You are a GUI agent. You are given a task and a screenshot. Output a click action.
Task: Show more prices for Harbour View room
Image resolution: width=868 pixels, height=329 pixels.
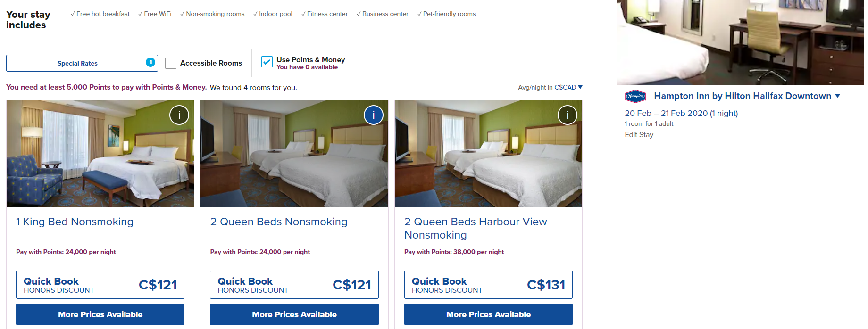pyautogui.click(x=488, y=314)
